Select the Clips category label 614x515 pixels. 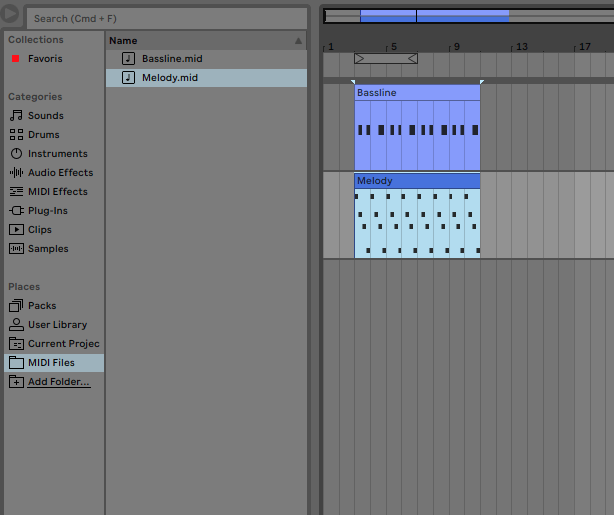coord(40,229)
